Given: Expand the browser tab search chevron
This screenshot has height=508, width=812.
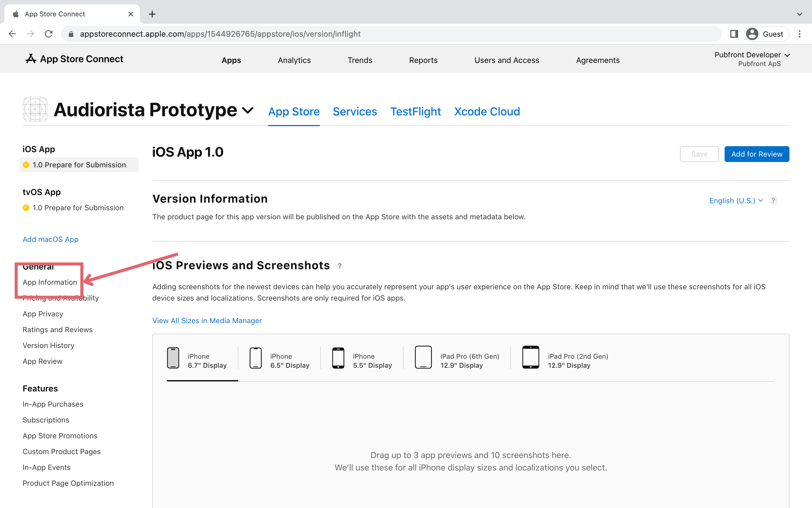Looking at the screenshot, I should (800, 14).
